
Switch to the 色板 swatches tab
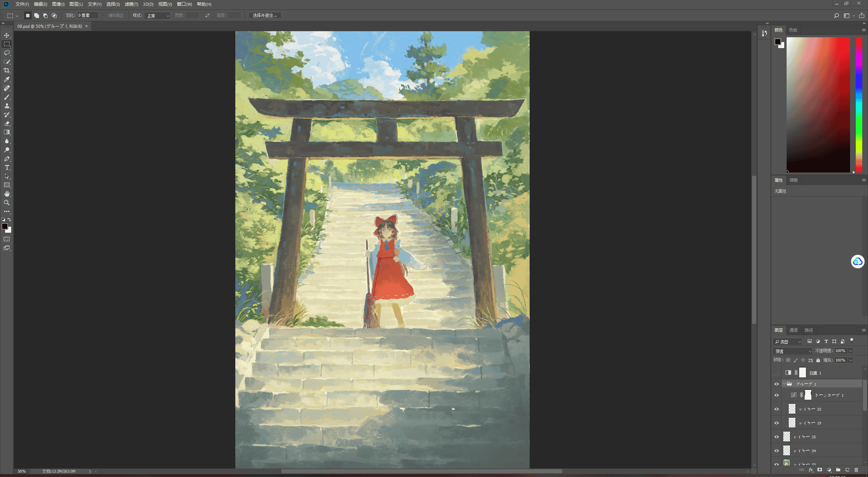point(793,30)
